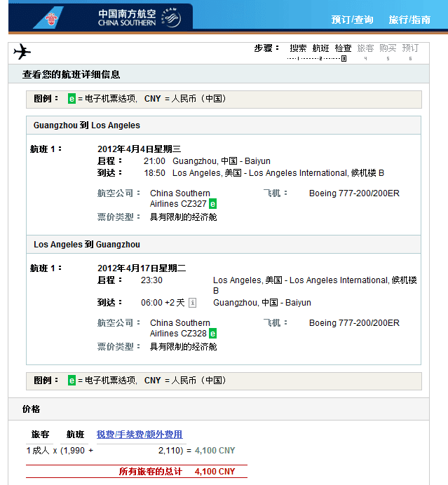Jump to the 旅客 step
448x485 pixels.
coord(365,48)
